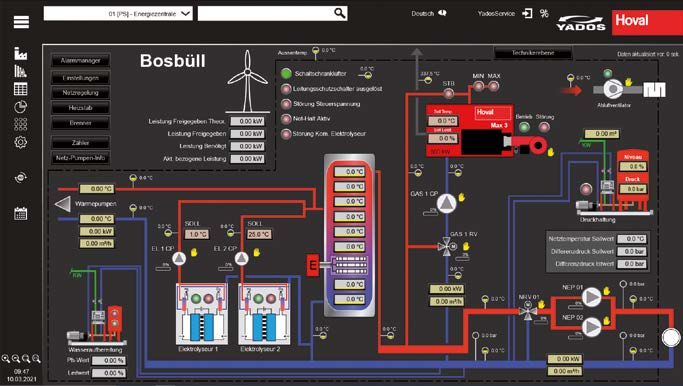Open the hamburger menu icon
683x386 pixels.
pos(21,21)
